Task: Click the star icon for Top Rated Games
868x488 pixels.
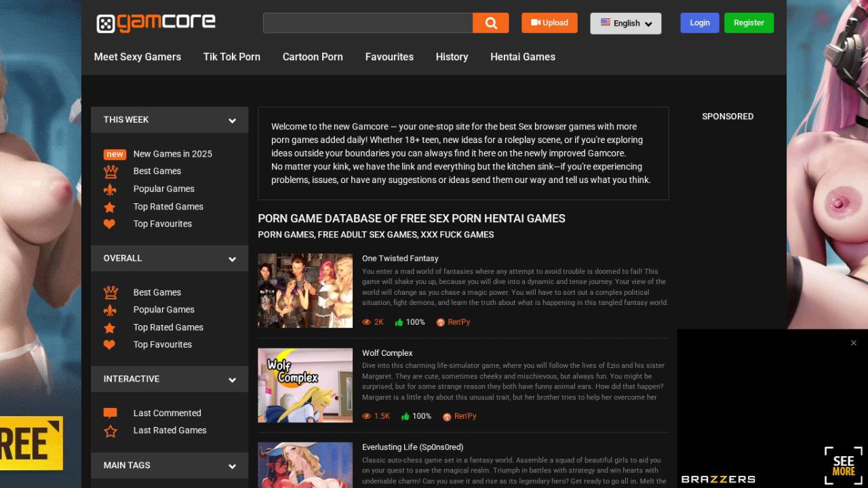Action: click(x=109, y=206)
